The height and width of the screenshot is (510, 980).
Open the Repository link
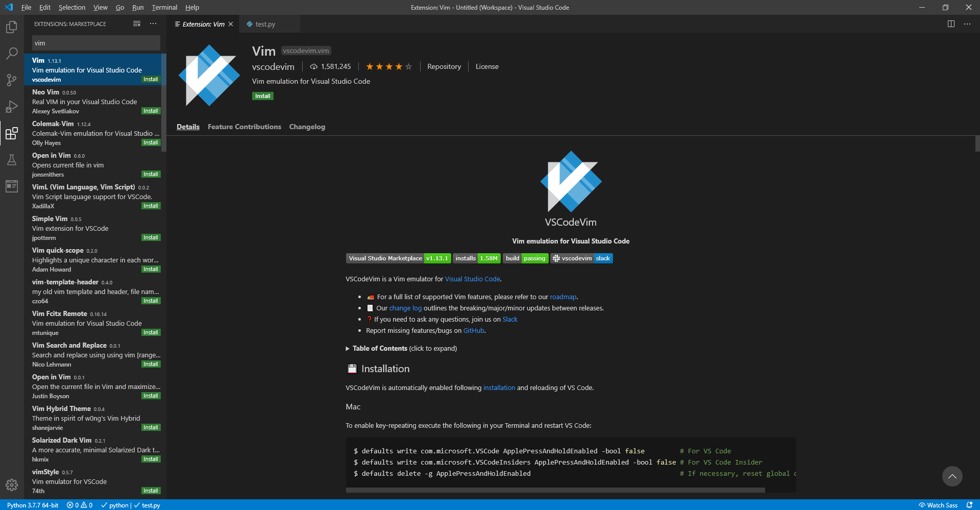(444, 66)
